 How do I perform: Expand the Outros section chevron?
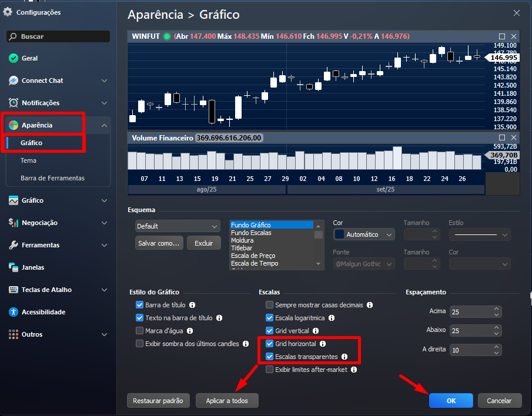tap(104, 334)
